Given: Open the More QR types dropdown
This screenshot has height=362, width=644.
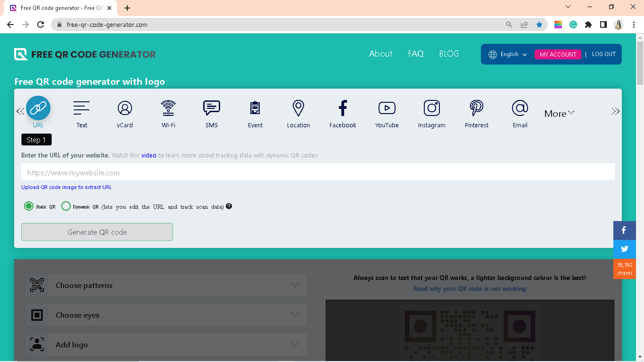Looking at the screenshot, I should pos(559,114).
